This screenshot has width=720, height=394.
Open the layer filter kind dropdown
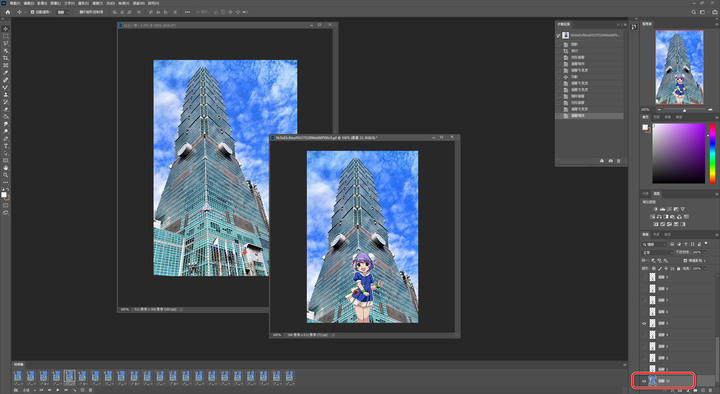pyautogui.click(x=654, y=244)
